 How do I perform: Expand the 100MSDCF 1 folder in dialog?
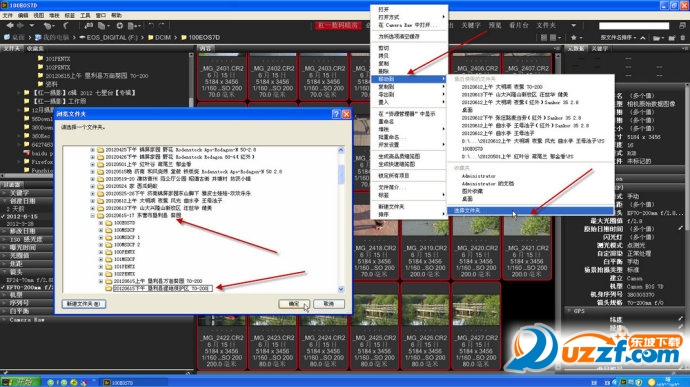pyautogui.click(x=101, y=237)
